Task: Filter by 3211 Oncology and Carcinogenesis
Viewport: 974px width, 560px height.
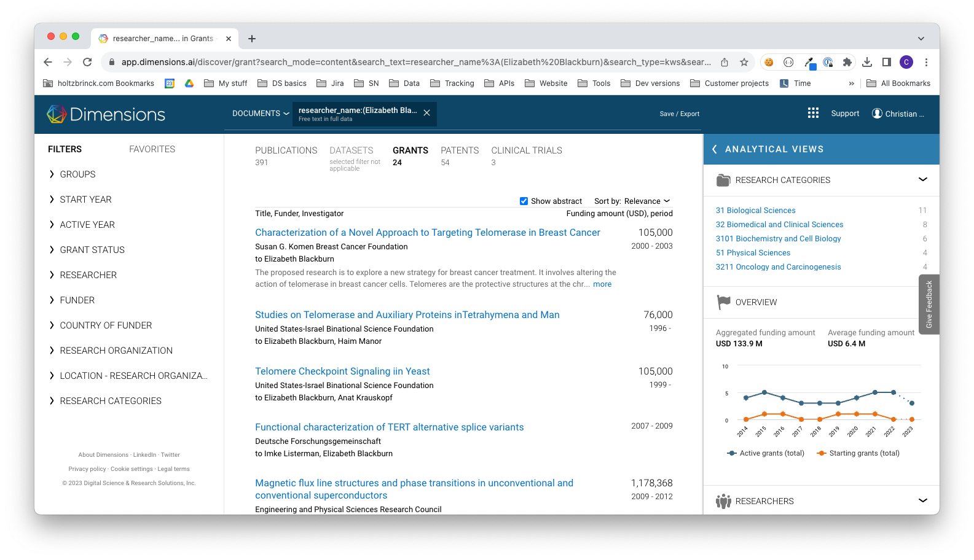Action: tap(779, 267)
